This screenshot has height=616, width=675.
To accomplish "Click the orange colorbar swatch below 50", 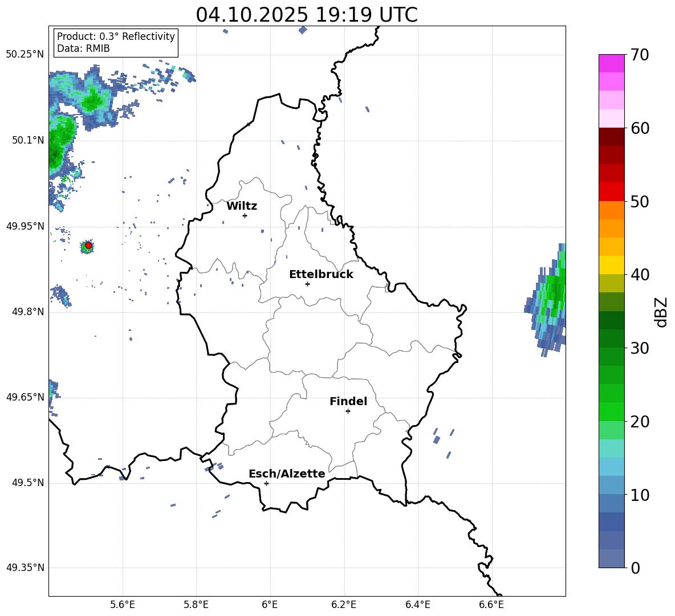I will click(611, 210).
